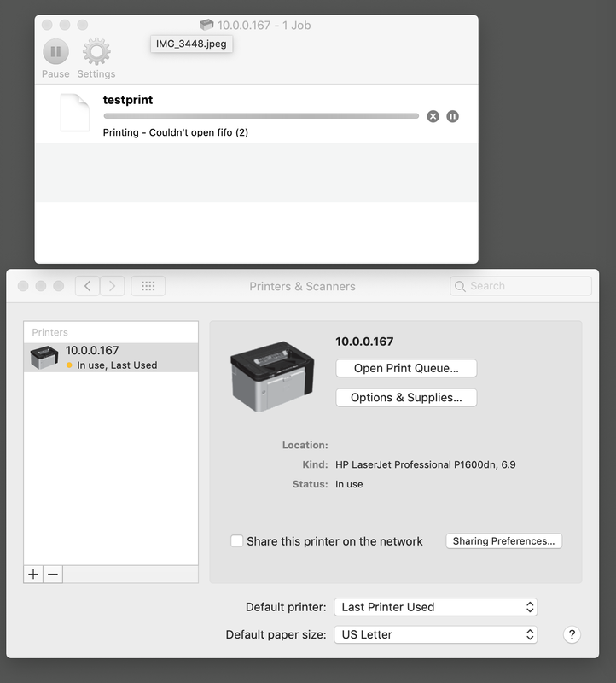Click the HP LaserJet Professional P1600dn kind text

point(426,464)
